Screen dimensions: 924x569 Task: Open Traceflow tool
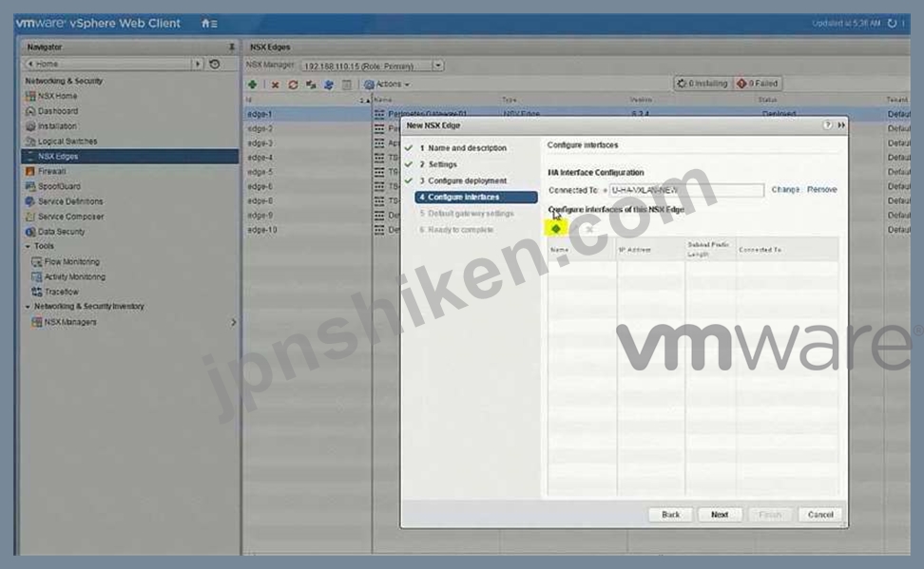click(55, 293)
